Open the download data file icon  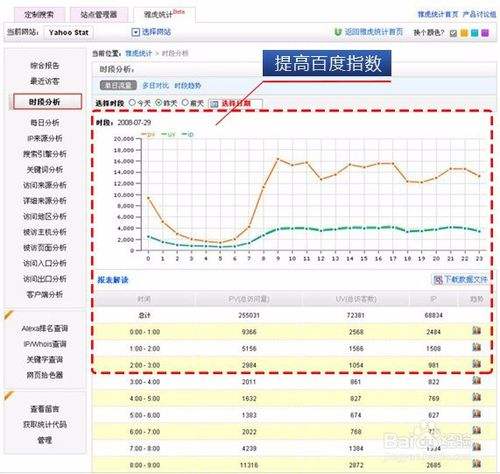point(437,280)
